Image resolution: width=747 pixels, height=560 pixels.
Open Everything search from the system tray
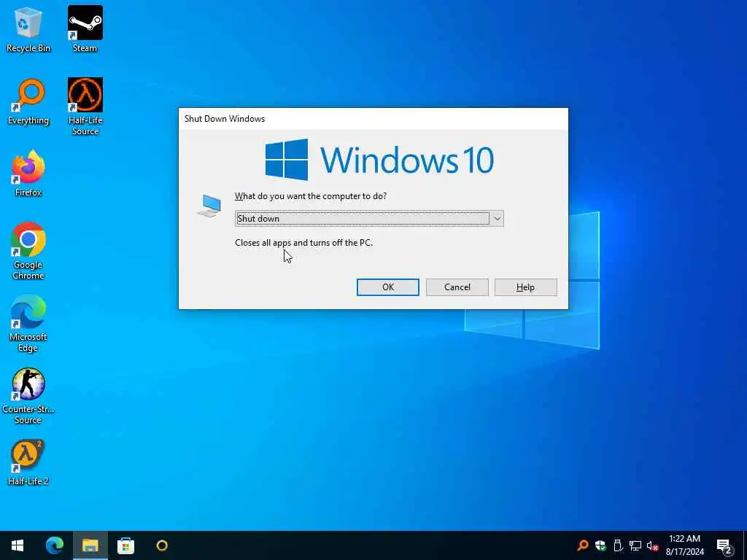tap(583, 545)
